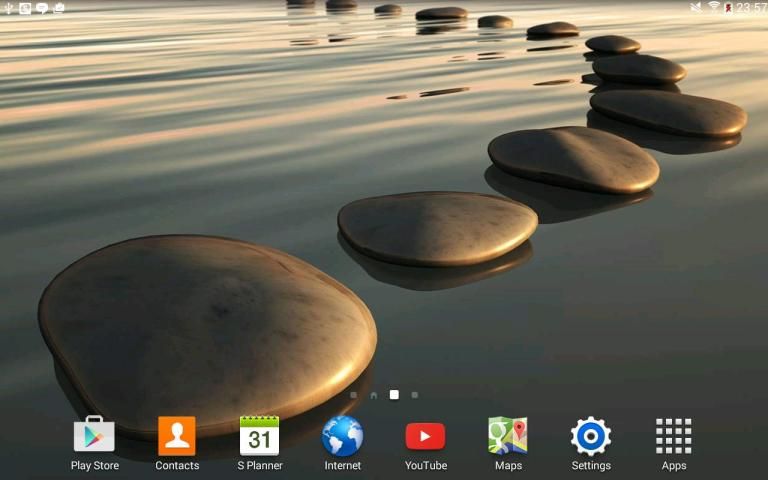768x480 pixels.
Task: Open the Settings gear icon
Action: point(591,437)
